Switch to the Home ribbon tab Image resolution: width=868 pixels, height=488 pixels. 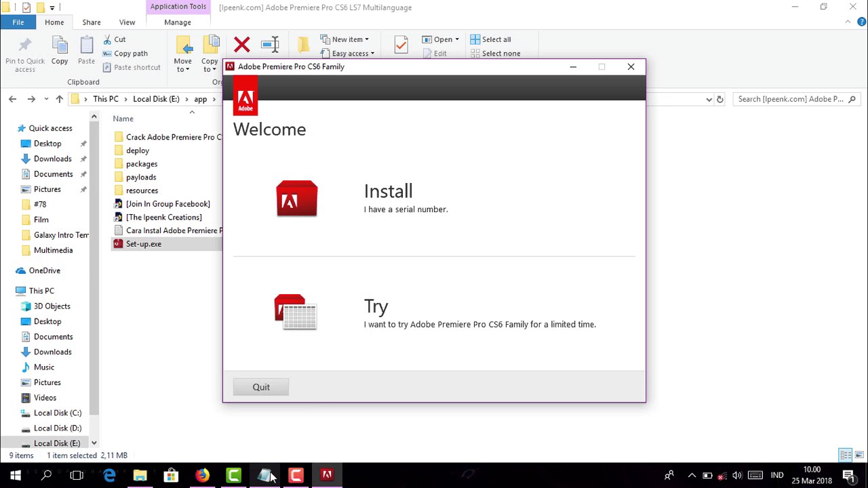54,22
